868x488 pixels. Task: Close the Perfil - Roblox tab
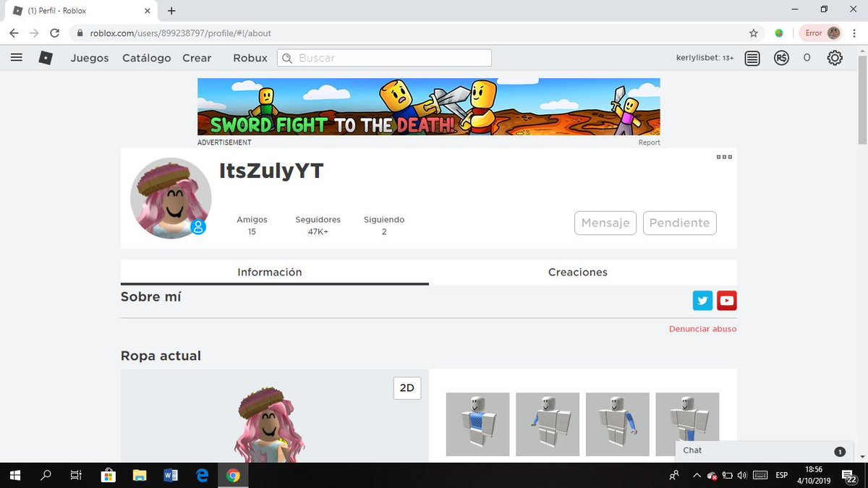coord(147,11)
